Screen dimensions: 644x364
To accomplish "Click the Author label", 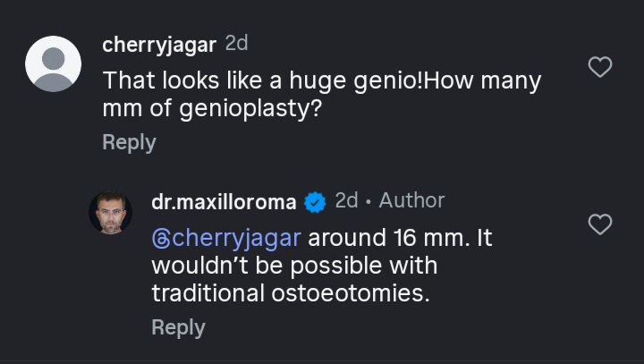I will point(411,201).
